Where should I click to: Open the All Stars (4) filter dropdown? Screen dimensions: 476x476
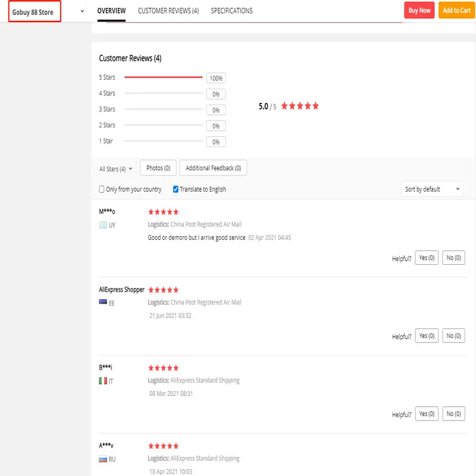pos(115,169)
